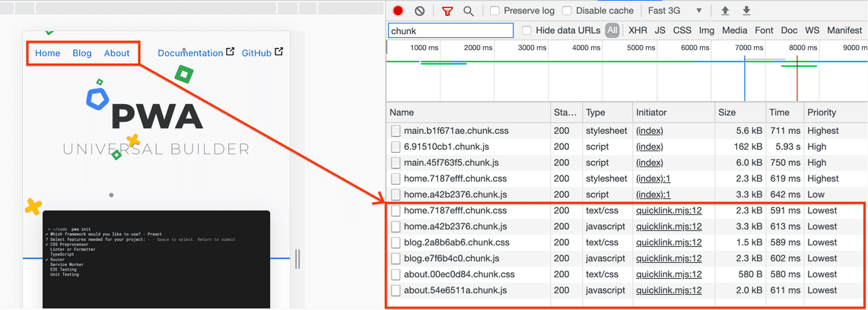Select the All filter type
868x310 pixels.
point(612,30)
